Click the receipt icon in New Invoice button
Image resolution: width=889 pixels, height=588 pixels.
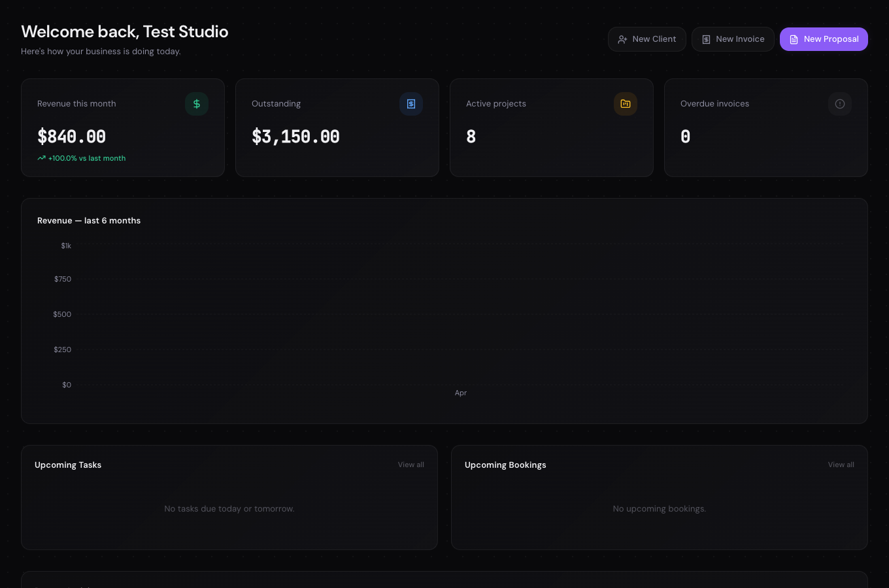(x=707, y=39)
